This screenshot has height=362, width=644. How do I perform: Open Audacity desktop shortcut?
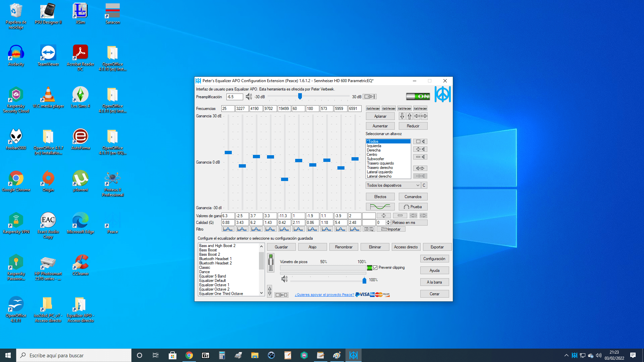pyautogui.click(x=16, y=56)
